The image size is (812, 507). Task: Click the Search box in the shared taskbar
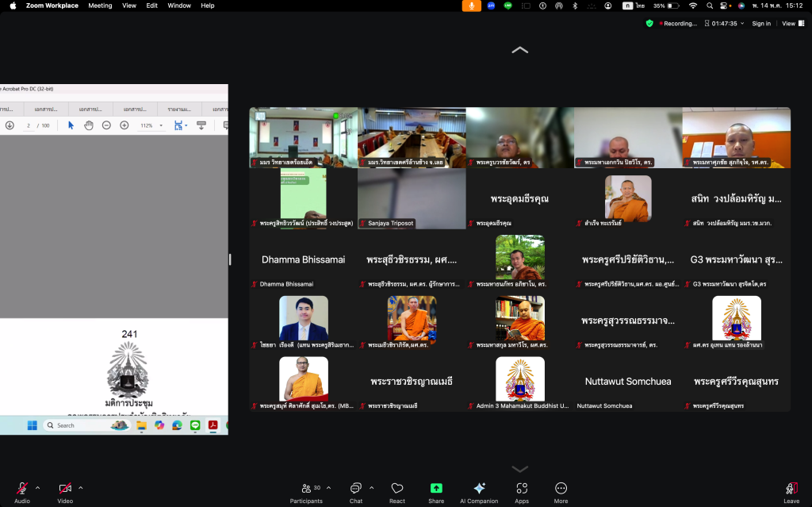86,425
